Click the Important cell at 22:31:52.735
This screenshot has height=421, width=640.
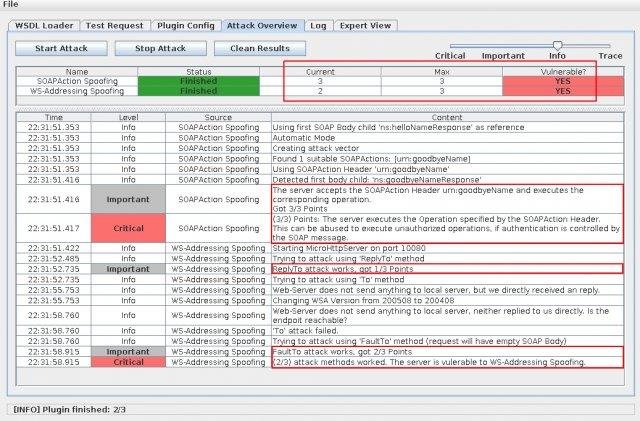click(x=128, y=269)
